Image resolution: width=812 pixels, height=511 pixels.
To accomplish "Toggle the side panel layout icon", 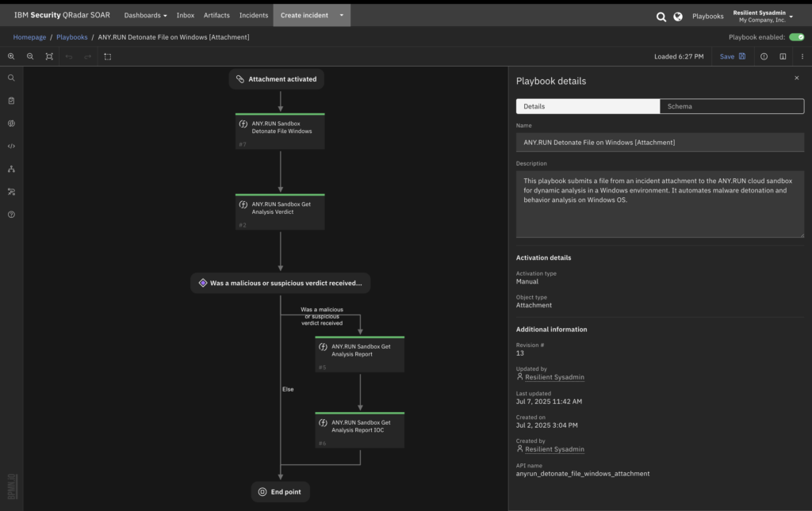I will 783,56.
